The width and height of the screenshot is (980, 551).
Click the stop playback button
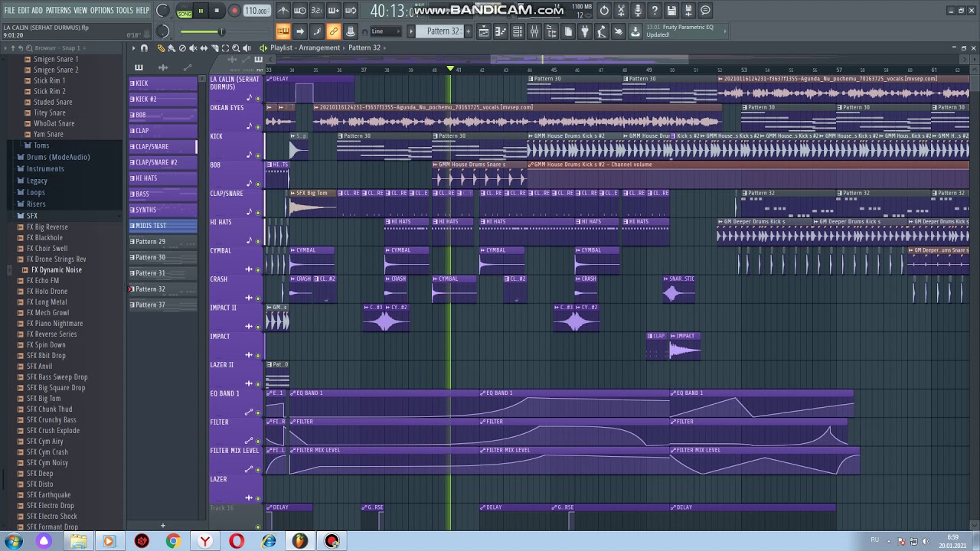point(217,11)
